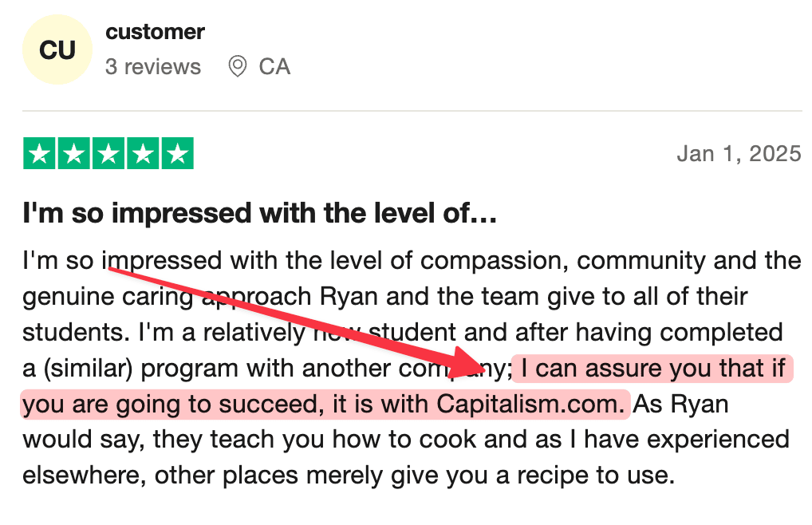Screen dimensions: 812x525
Task: Select the 'CA' location label
Action: 274,66
